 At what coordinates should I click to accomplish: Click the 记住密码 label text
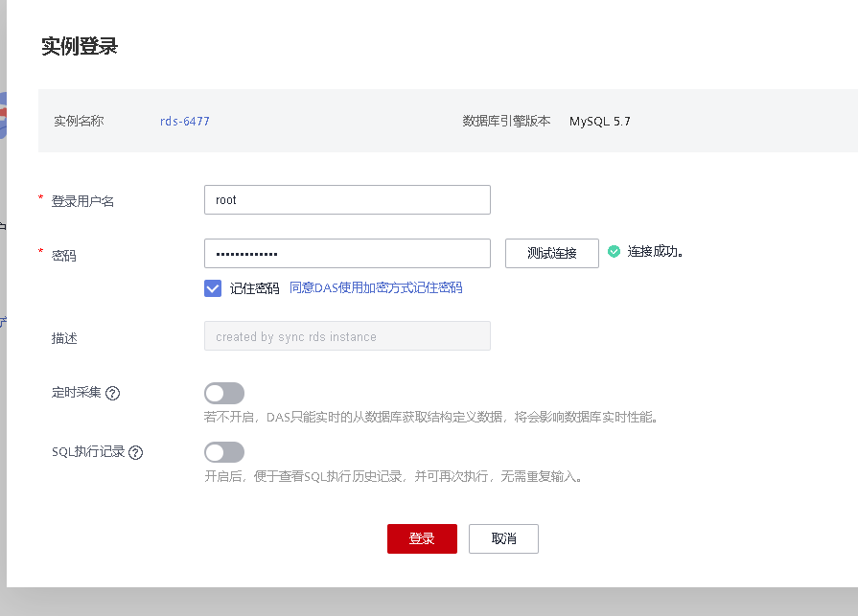(254, 288)
